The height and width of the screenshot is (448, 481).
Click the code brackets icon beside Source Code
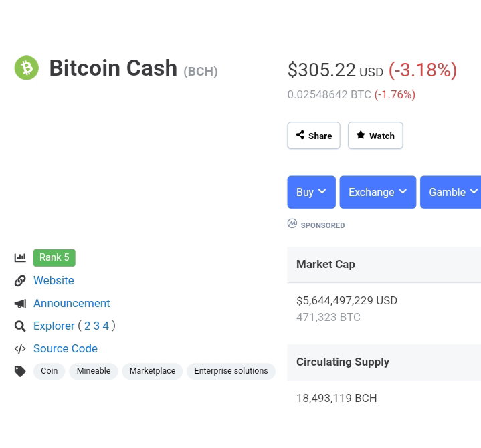pos(20,348)
